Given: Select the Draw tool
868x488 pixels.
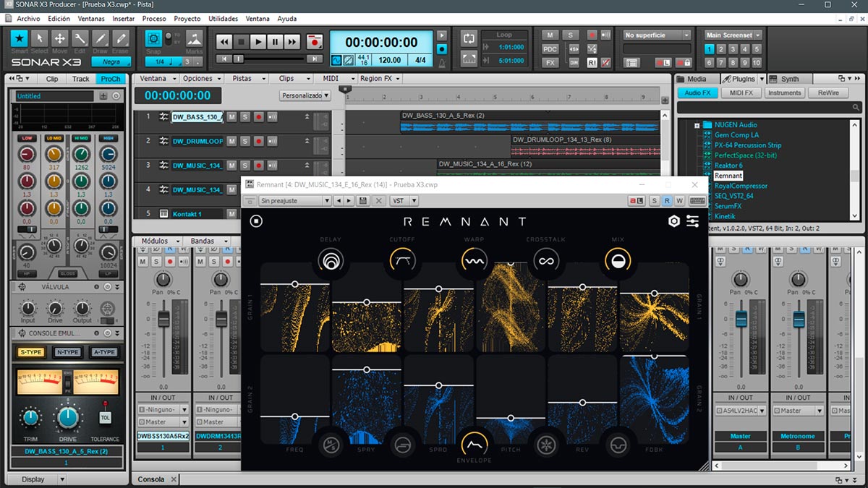Looking at the screenshot, I should [101, 38].
